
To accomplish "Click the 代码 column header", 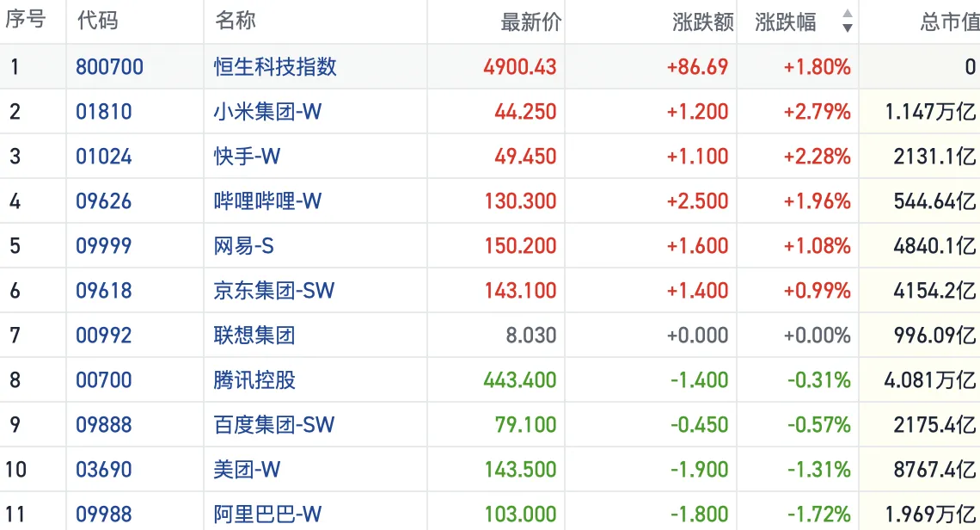I will 97,22.
